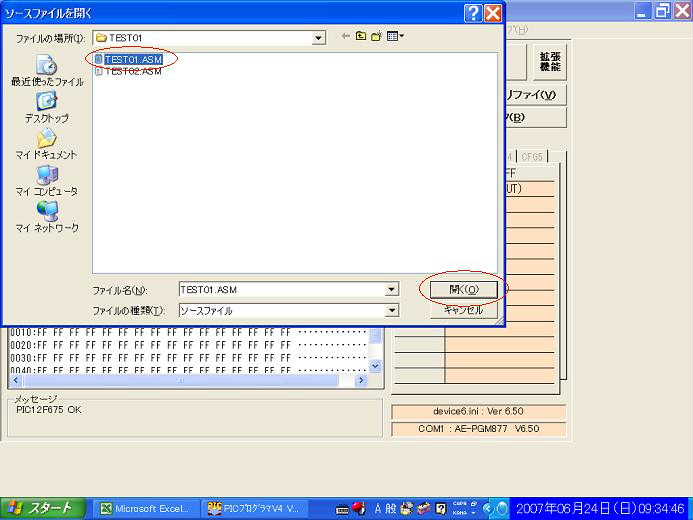
Task: Open My Documents (マイ ドキュメント) shortcut
Action: point(46,144)
